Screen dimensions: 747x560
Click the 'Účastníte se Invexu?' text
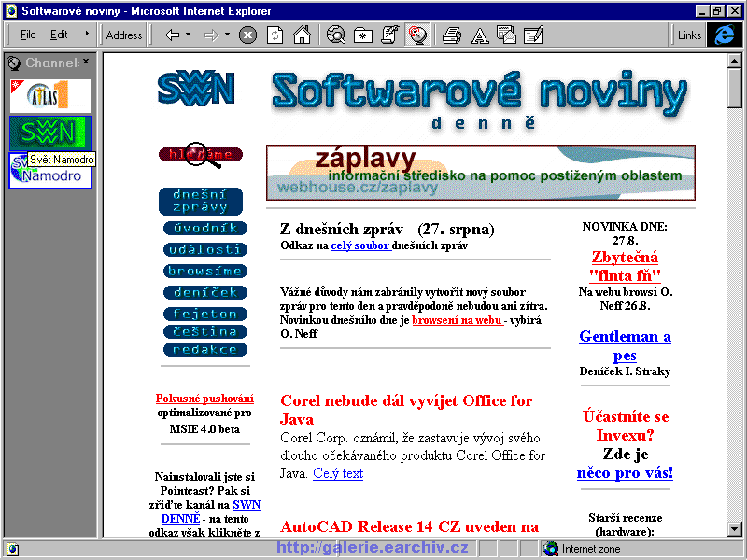[626, 426]
